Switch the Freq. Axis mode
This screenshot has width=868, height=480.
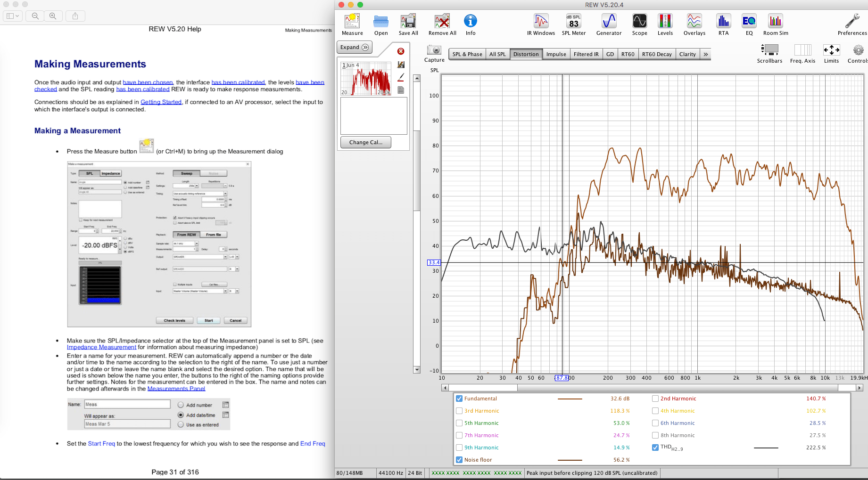(802, 54)
